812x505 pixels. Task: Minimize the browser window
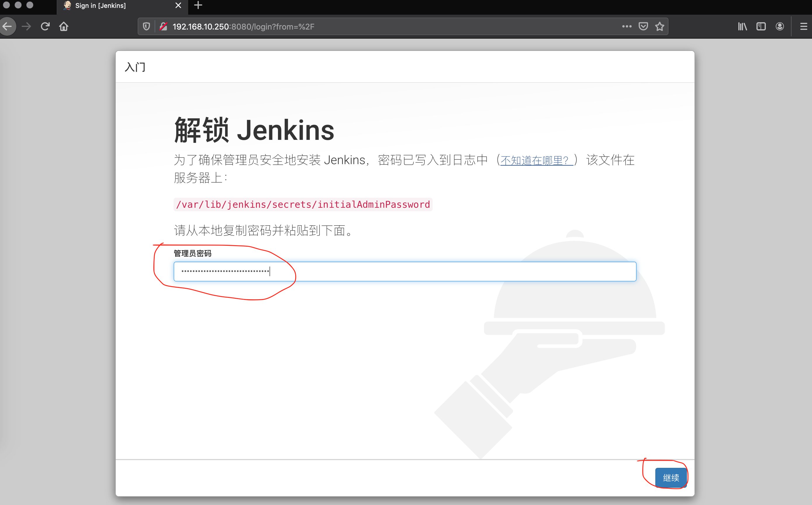tap(18, 5)
